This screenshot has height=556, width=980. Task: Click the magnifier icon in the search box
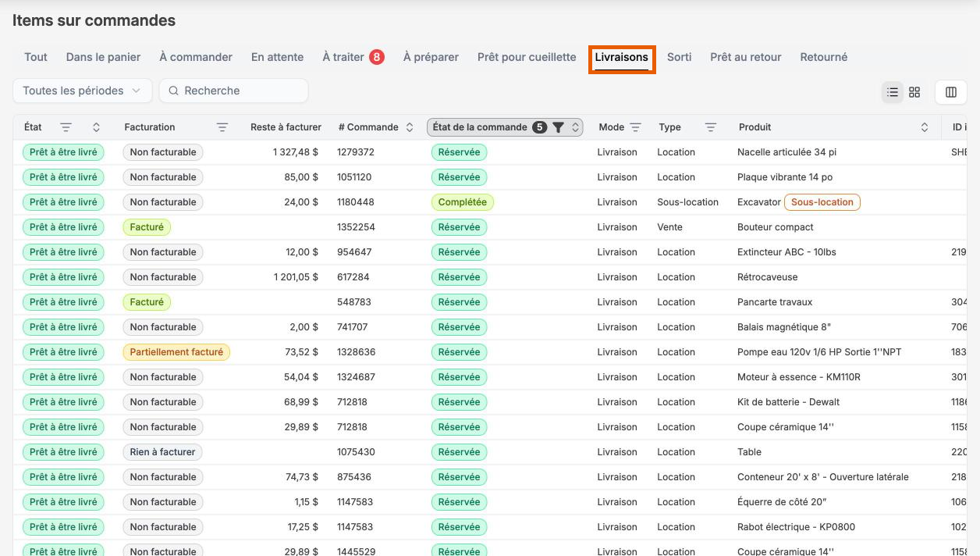coord(174,91)
